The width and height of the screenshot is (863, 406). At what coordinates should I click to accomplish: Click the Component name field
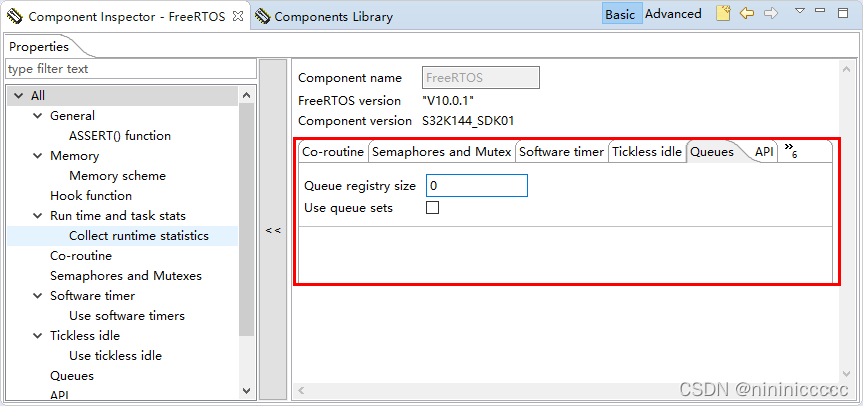pyautogui.click(x=481, y=78)
